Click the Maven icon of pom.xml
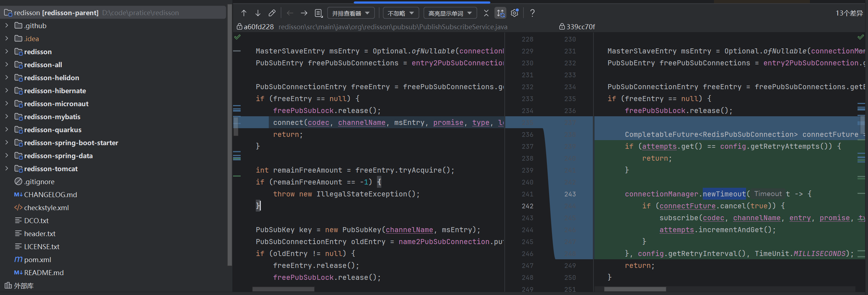This screenshot has height=295, width=868. pos(18,260)
